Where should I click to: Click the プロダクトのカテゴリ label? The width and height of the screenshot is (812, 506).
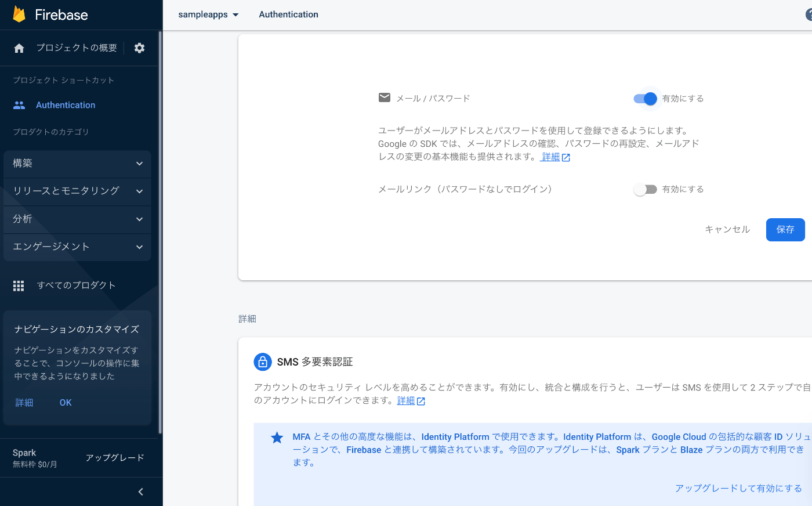pos(51,132)
